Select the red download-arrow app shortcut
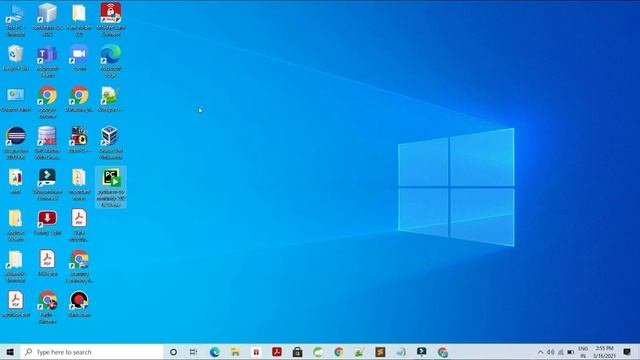The height and width of the screenshot is (360, 640). [x=47, y=222]
